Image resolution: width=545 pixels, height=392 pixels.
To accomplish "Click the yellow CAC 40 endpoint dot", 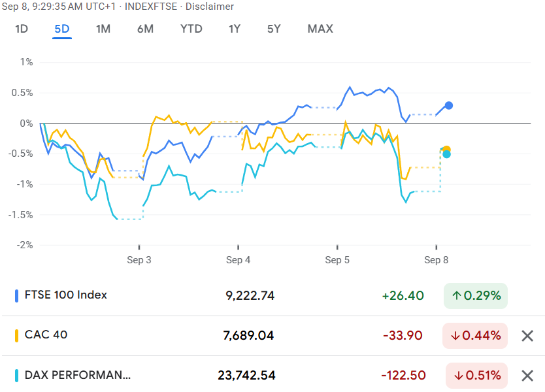I will click(x=446, y=150).
